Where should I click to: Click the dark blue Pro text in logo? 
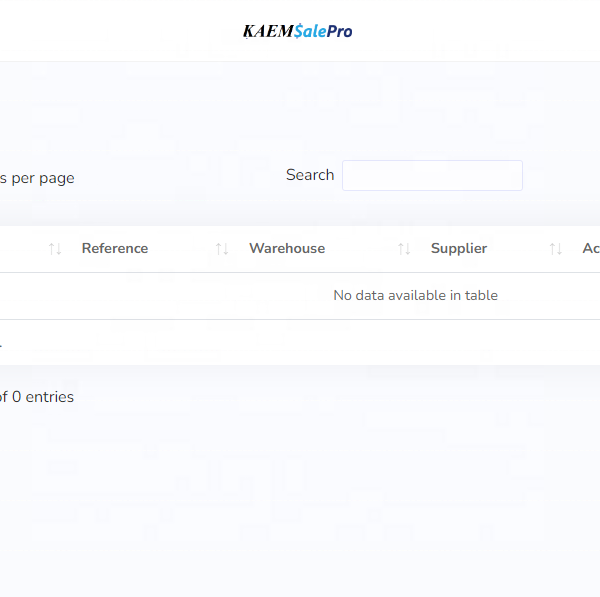click(339, 31)
